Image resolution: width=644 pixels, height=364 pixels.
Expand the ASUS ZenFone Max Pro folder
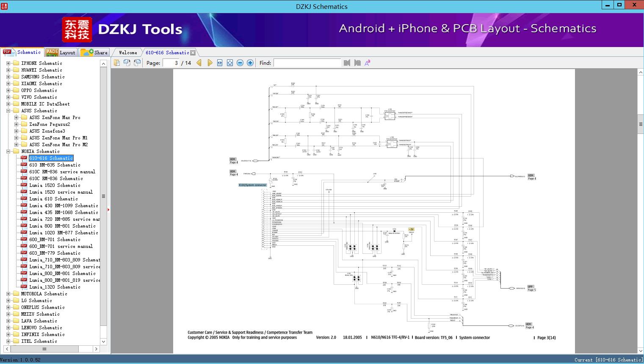coord(16,117)
